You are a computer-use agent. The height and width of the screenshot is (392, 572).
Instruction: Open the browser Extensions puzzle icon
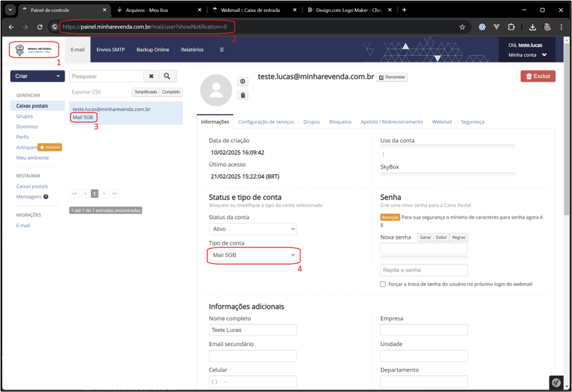tap(511, 27)
